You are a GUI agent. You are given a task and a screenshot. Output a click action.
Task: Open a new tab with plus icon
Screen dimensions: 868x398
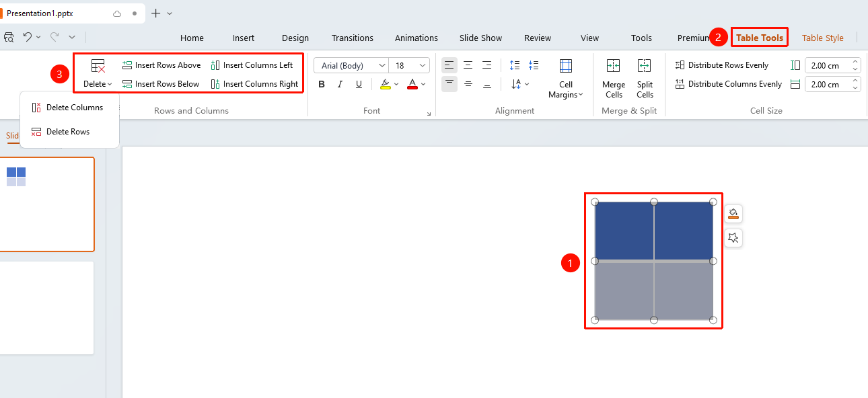(156, 13)
